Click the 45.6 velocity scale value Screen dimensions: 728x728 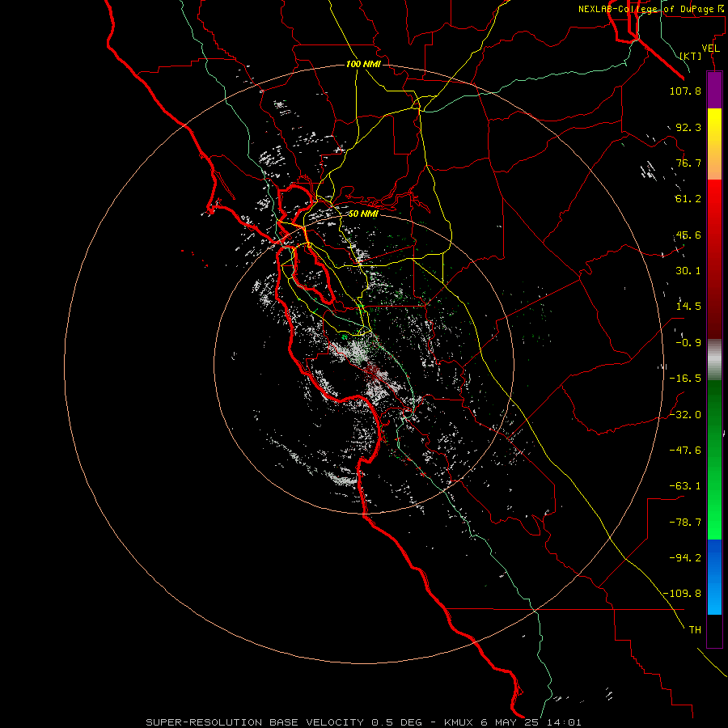(x=688, y=235)
